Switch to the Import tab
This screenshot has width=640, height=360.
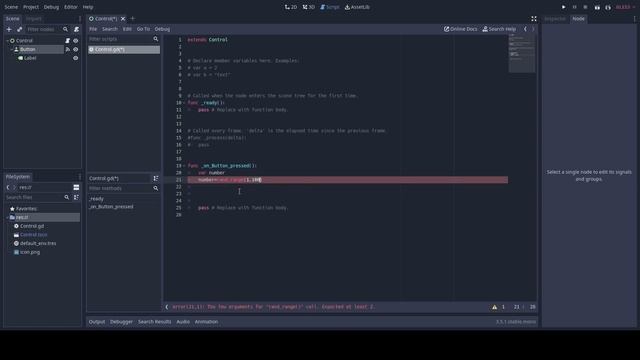33,19
